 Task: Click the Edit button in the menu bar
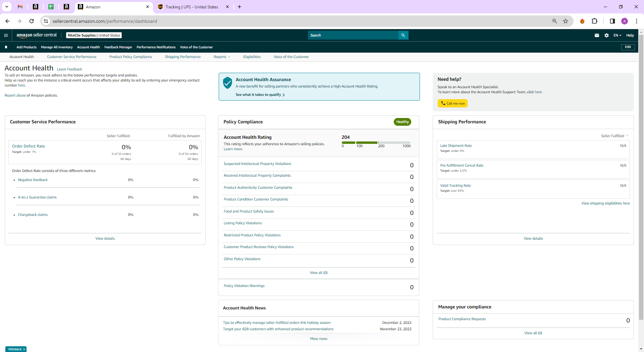(x=628, y=47)
